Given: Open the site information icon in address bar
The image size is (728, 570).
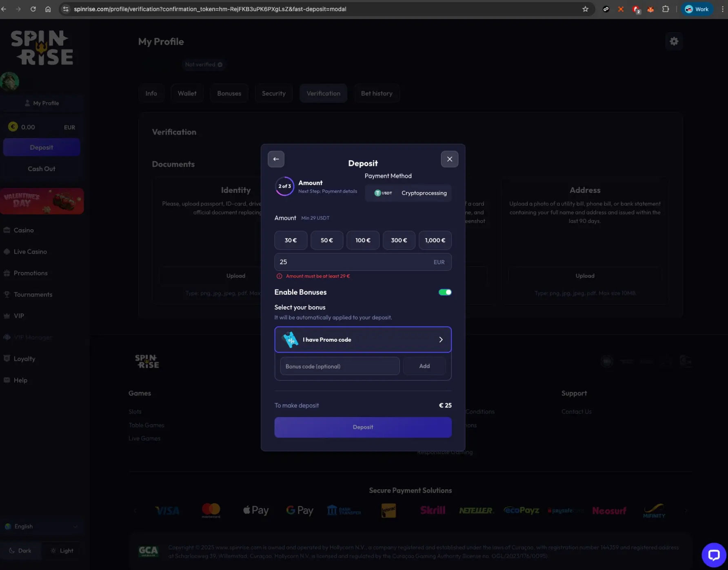Looking at the screenshot, I should 66,9.
